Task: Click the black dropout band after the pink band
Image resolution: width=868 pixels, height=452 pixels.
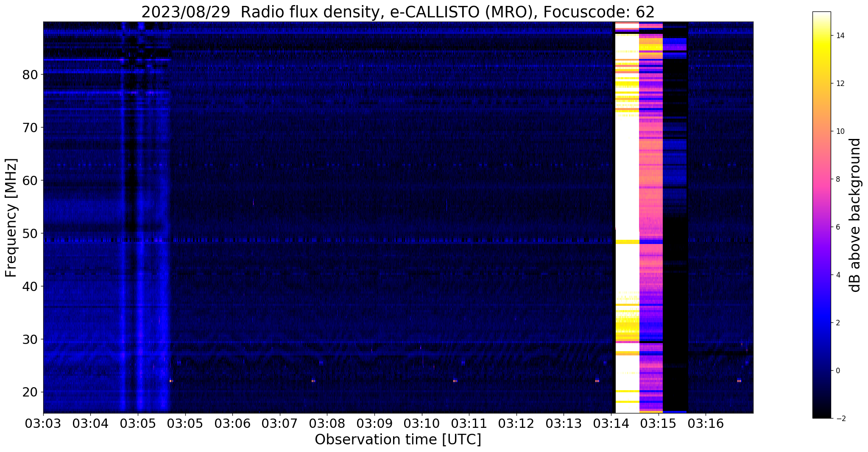Action: [x=675, y=217]
